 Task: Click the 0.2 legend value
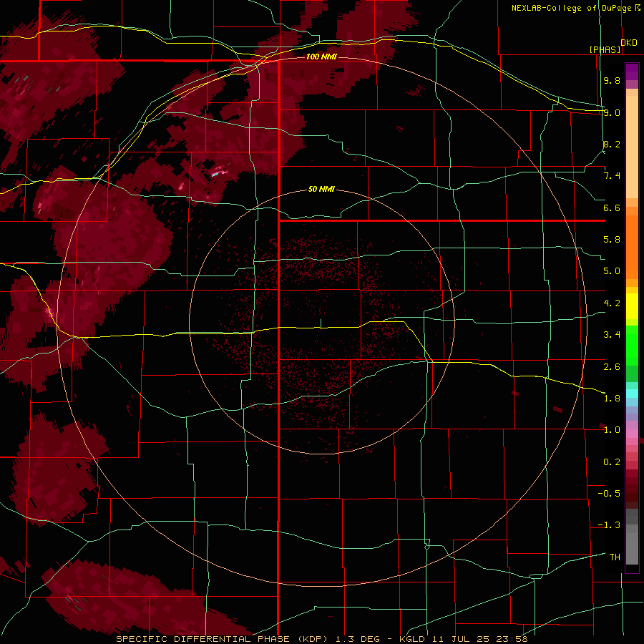point(612,462)
